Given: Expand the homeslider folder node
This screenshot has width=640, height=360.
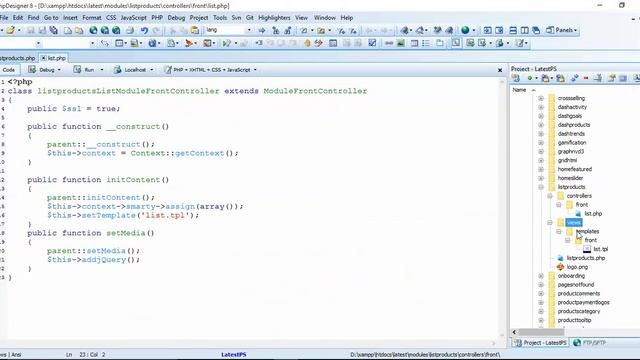Looking at the screenshot, I should pyautogui.click(x=541, y=178).
